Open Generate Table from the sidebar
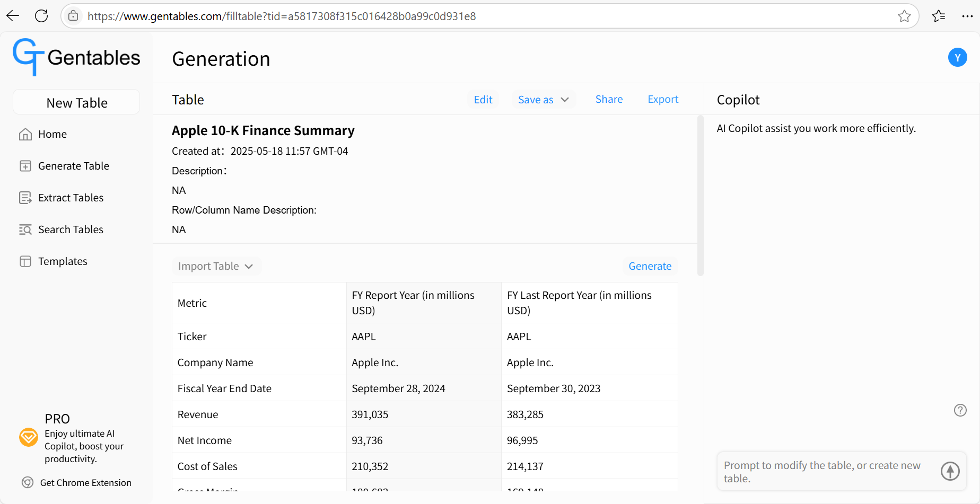 (64, 166)
